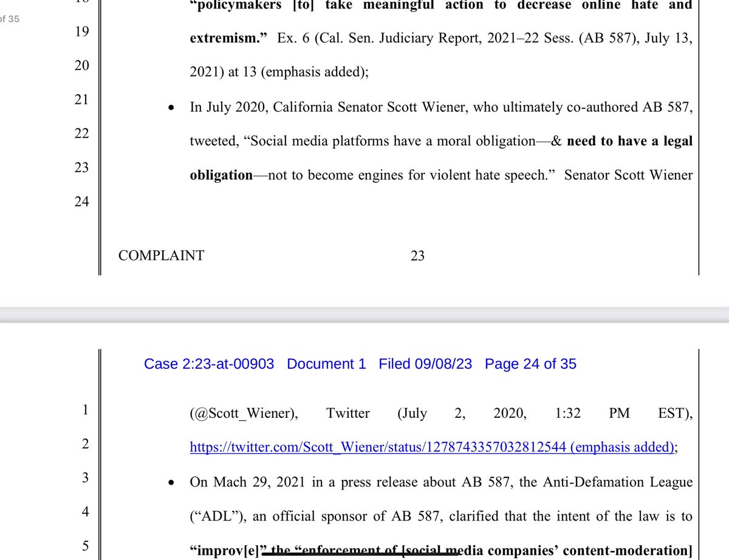Click 'In July 2020, California Senator Scott Wiener' line
Screen dimensions: 729x560
pyautogui.click(x=441, y=108)
